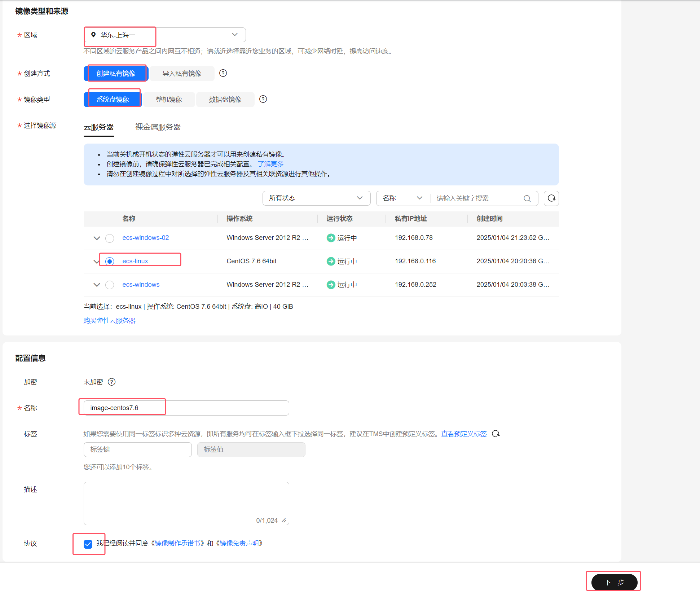Click the description textarea resize handle
Viewport: 700px width, 597px height.
(x=284, y=520)
